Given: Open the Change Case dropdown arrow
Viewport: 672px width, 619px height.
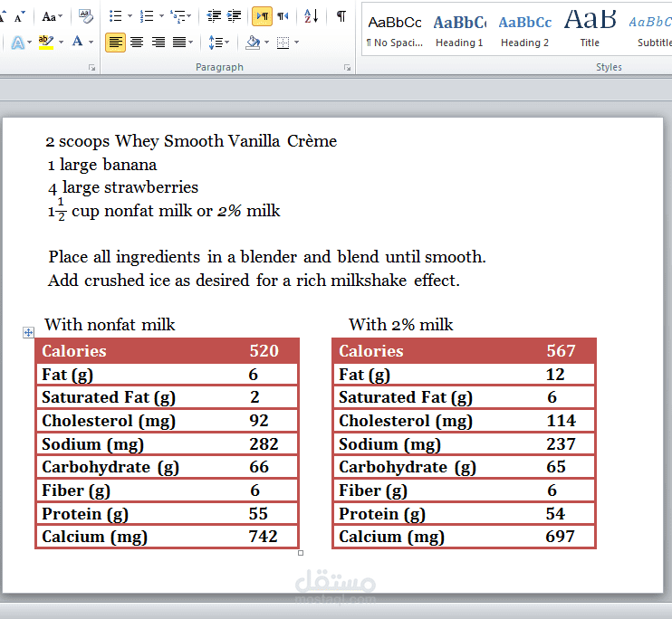Looking at the screenshot, I should tap(61, 16).
